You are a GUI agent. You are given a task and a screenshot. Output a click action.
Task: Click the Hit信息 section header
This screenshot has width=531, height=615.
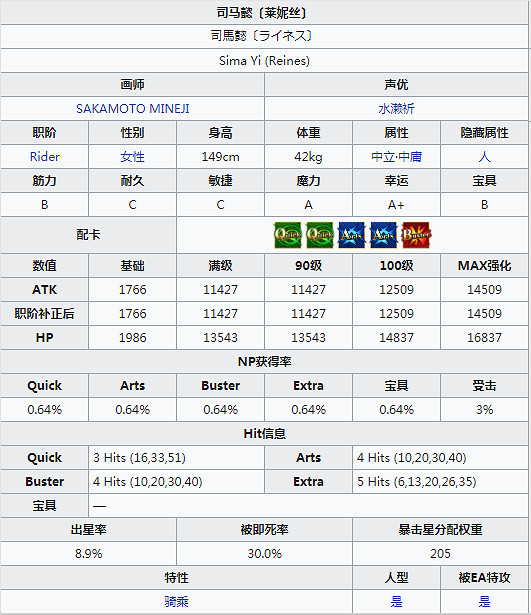[265, 434]
